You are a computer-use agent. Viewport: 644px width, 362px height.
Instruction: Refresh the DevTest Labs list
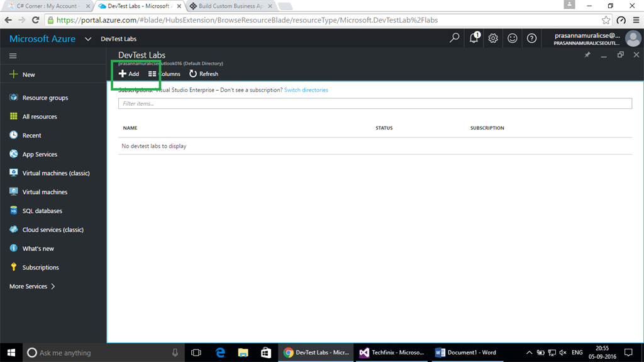pyautogui.click(x=204, y=74)
